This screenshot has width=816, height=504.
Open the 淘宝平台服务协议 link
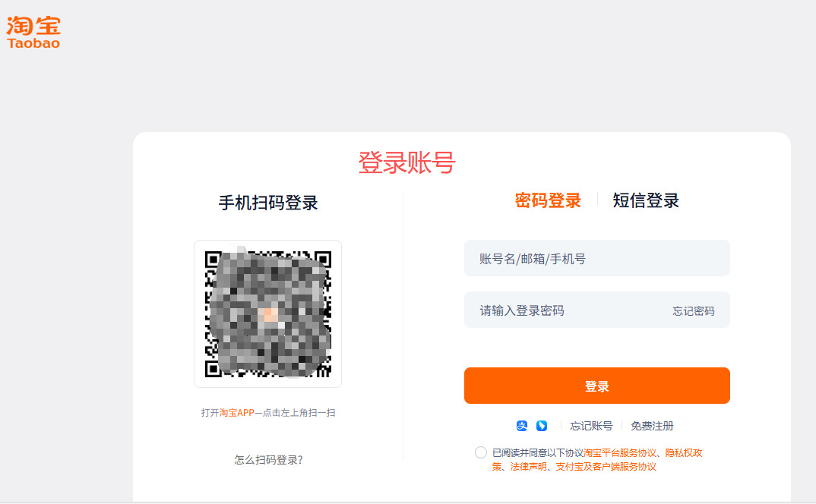coord(620,452)
